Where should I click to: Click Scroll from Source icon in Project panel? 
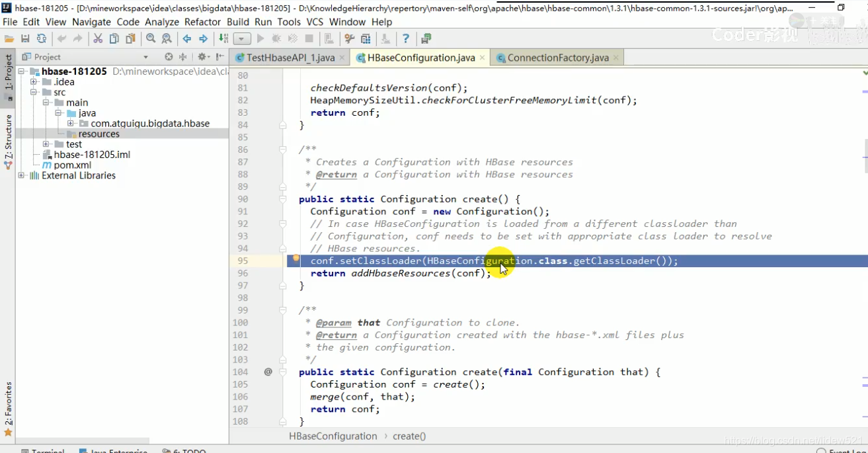pos(169,57)
